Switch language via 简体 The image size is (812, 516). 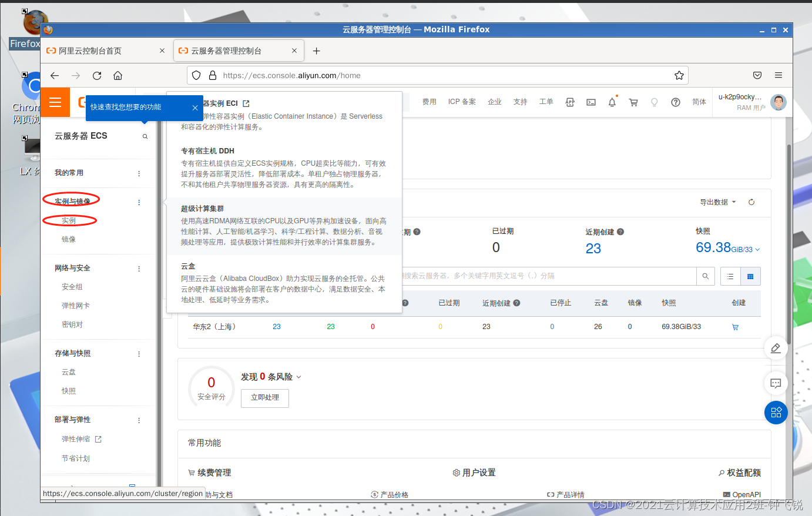tap(699, 102)
